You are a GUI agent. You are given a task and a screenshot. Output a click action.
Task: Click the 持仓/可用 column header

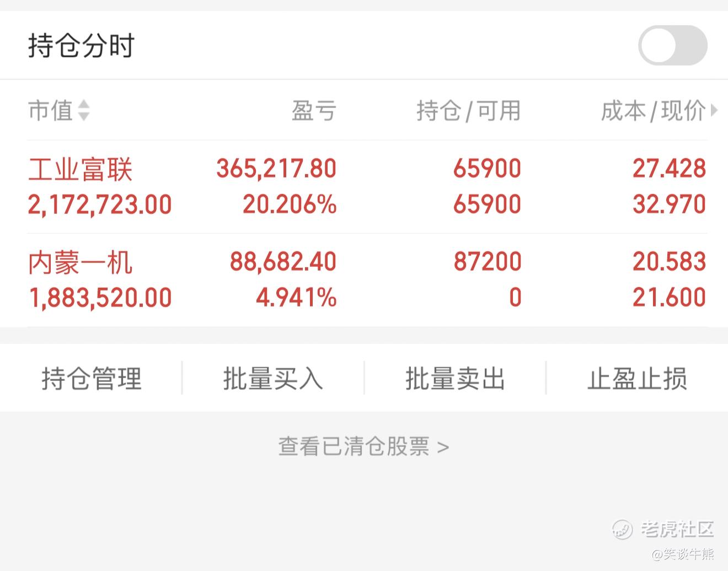click(x=469, y=111)
